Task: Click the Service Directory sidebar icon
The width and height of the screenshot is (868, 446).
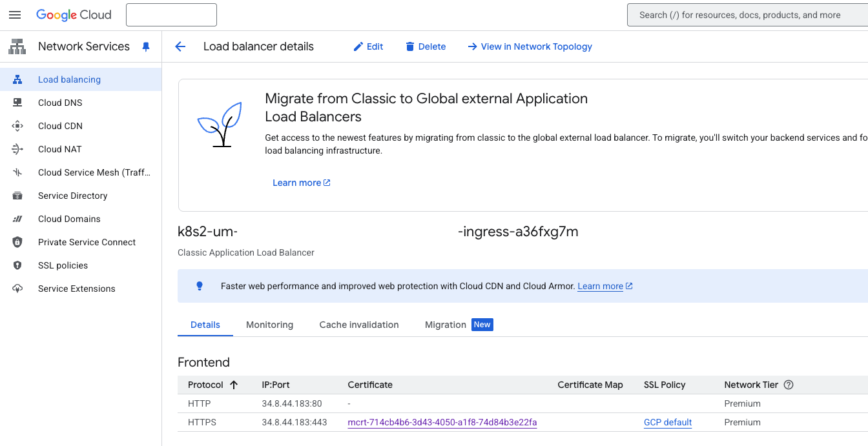Action: click(x=17, y=196)
